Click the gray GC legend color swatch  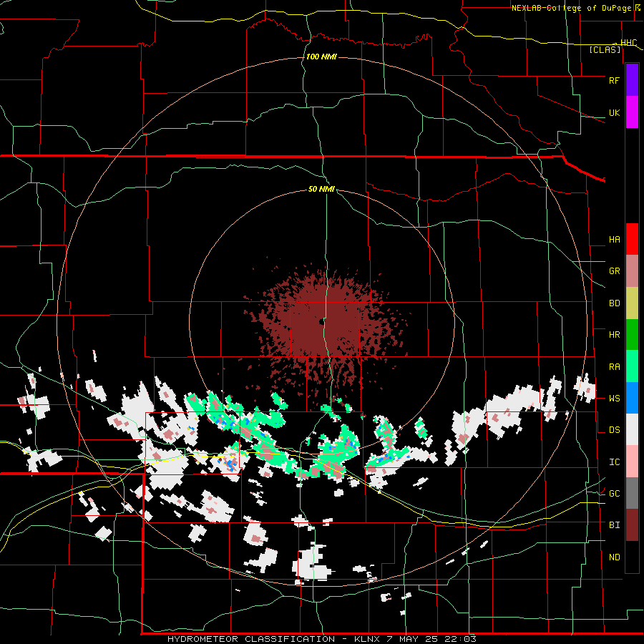[632, 493]
